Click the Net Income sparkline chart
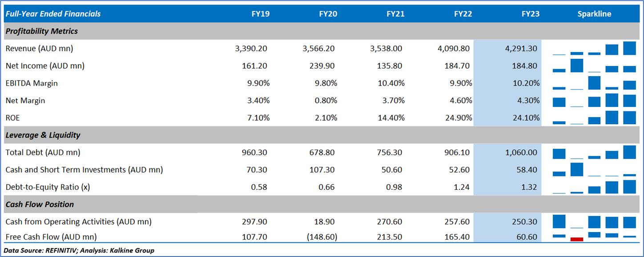 click(x=594, y=65)
